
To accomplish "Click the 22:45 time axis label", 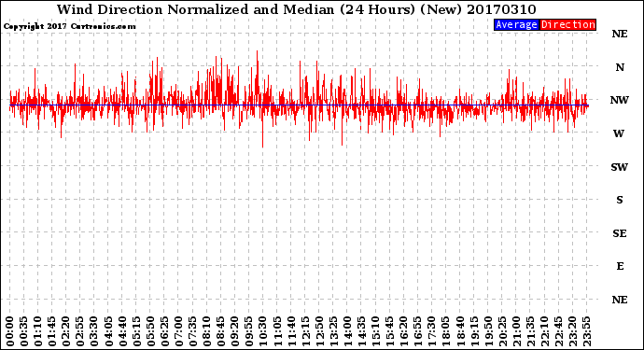I will (x=559, y=331).
